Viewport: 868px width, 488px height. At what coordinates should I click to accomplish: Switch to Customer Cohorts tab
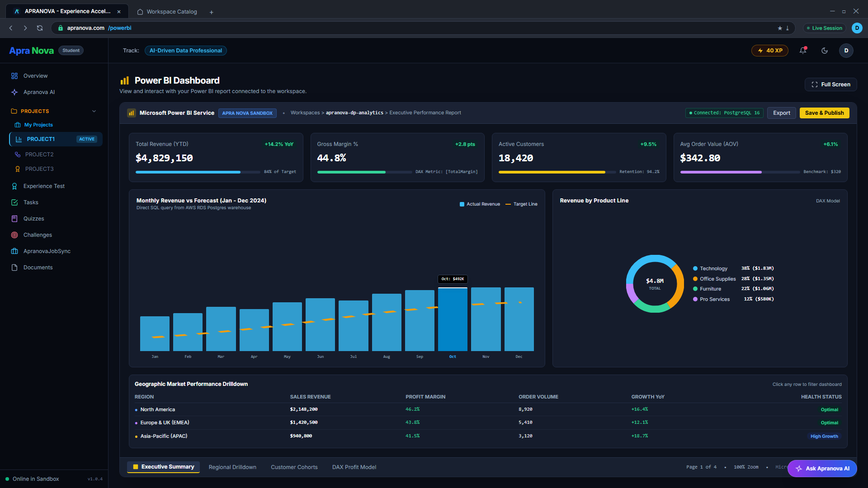294,467
